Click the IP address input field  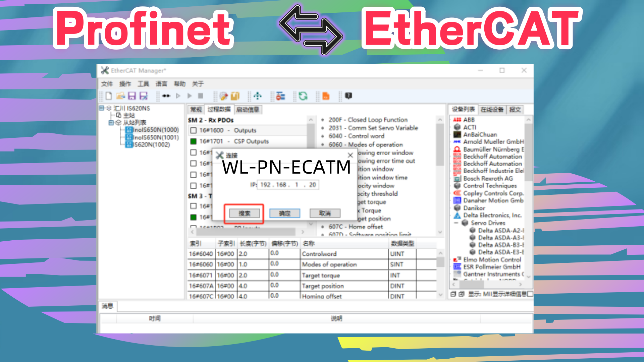click(x=288, y=185)
